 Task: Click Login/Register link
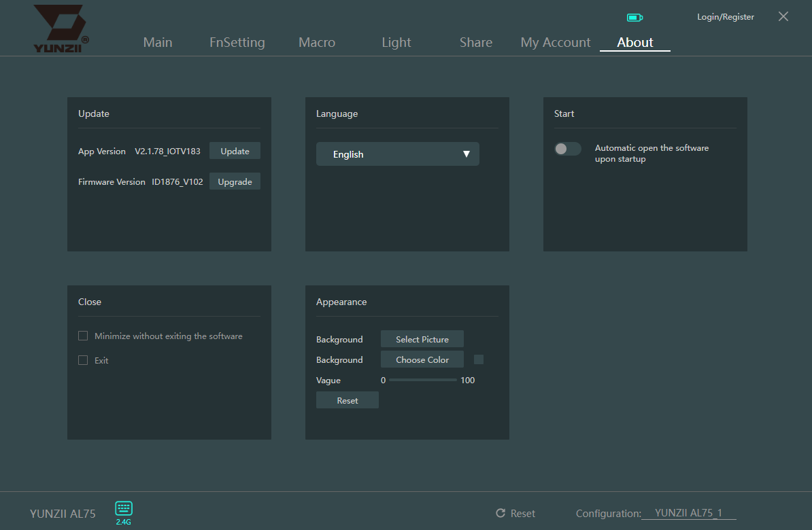pyautogui.click(x=725, y=17)
